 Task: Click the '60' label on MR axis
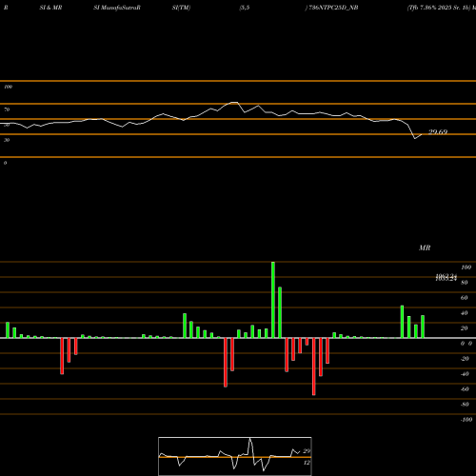465,298
